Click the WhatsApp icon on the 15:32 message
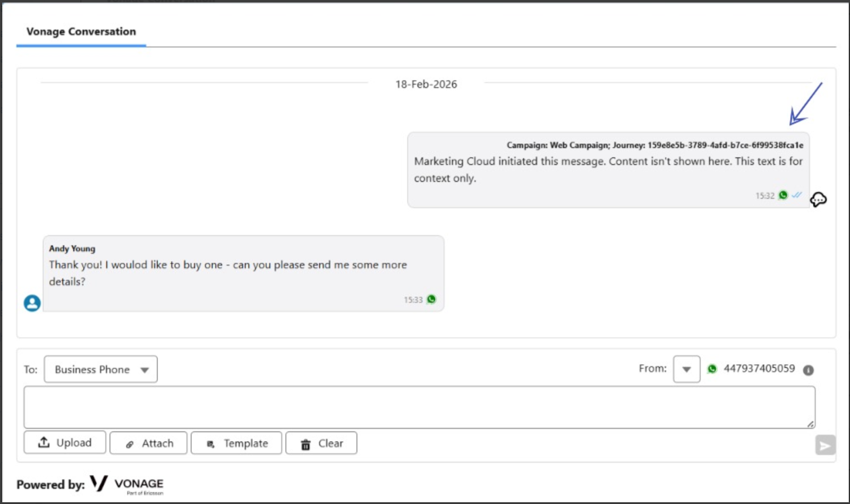The image size is (850, 504). click(x=783, y=195)
